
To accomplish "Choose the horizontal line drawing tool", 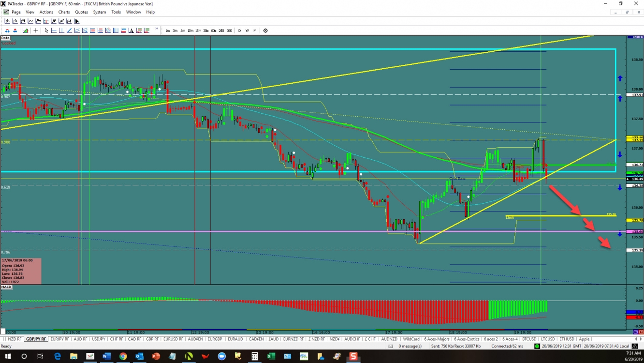I will pos(54,30).
